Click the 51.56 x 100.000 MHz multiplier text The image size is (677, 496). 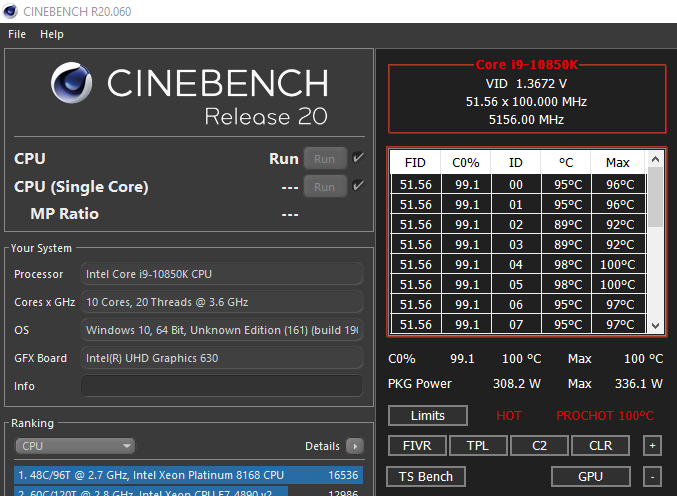coord(526,101)
